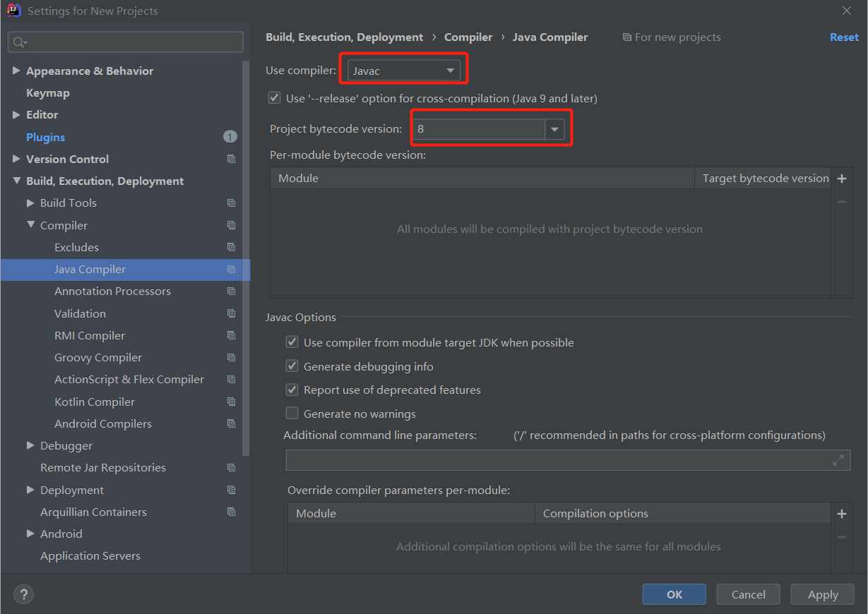Click project-level icon beside Validation

[231, 314]
